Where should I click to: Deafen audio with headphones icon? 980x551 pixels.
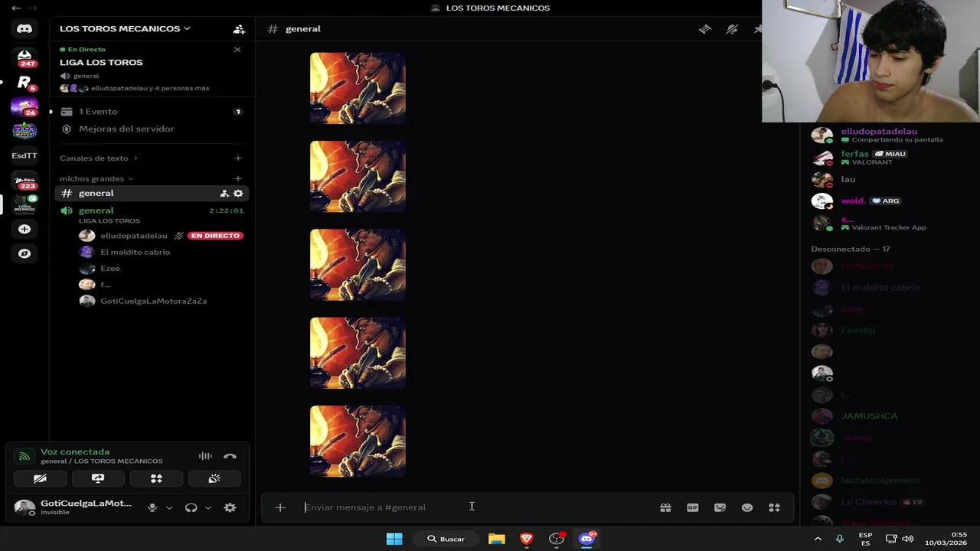point(191,507)
